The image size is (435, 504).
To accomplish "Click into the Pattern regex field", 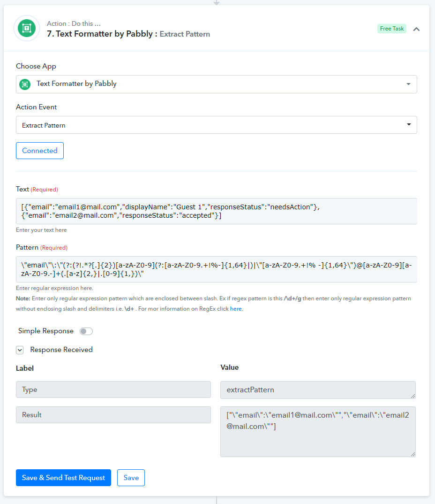I will [216, 269].
